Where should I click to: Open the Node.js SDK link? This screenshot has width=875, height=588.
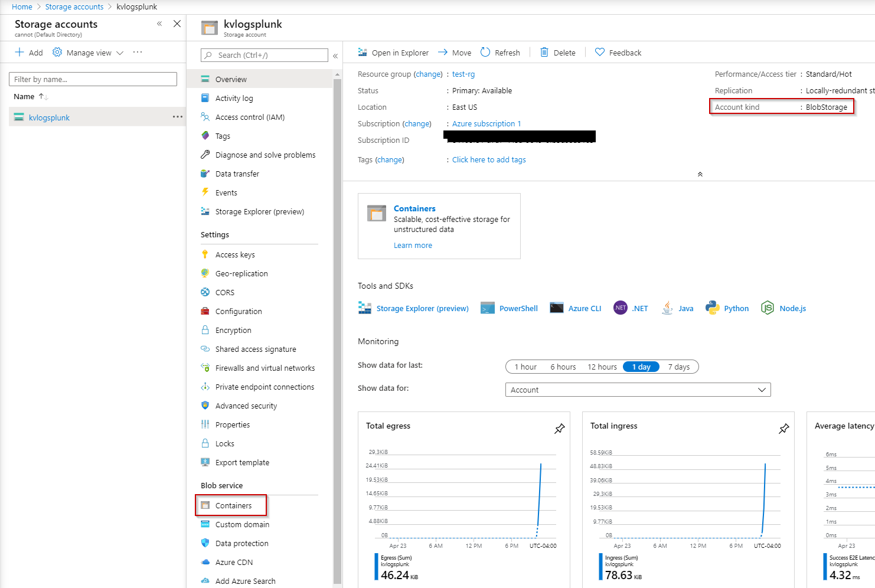[783, 308]
